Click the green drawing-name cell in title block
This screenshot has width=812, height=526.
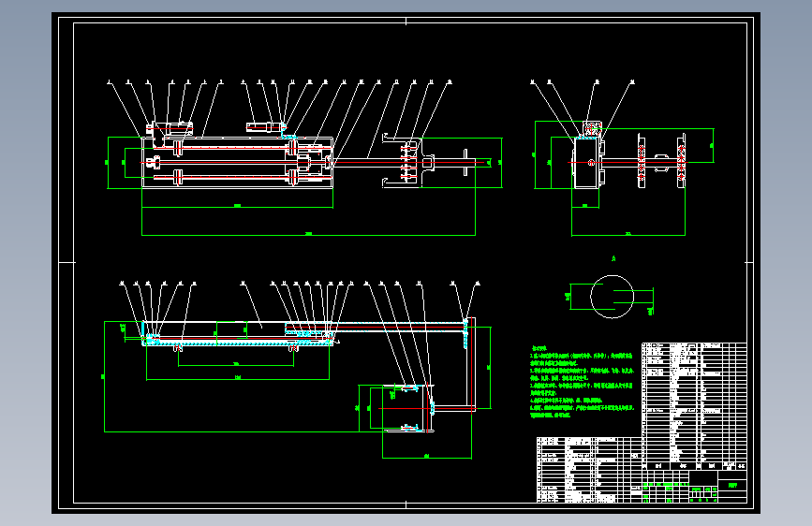[732, 485]
